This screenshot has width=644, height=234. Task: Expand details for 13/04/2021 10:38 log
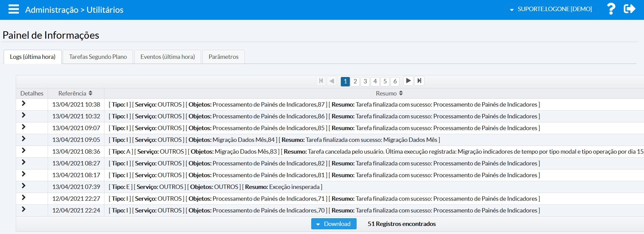pyautogui.click(x=24, y=104)
